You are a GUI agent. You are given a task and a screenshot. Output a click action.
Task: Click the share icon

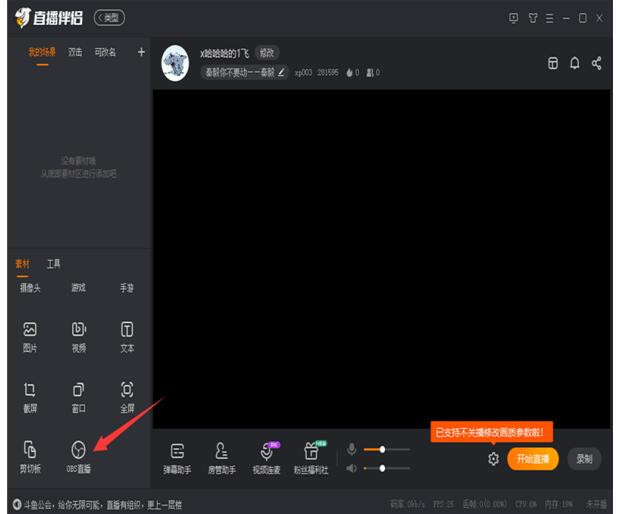(597, 63)
